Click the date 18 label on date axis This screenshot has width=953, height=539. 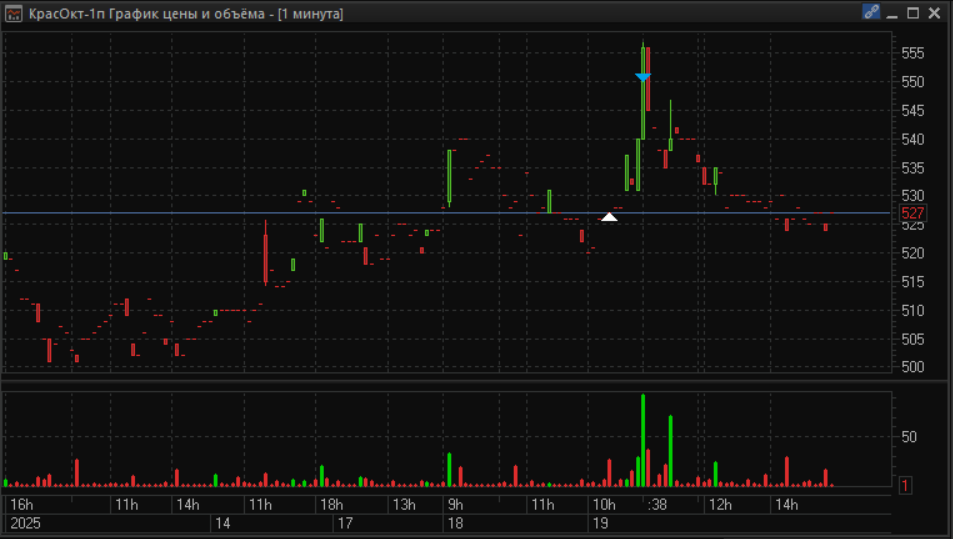pyautogui.click(x=455, y=523)
